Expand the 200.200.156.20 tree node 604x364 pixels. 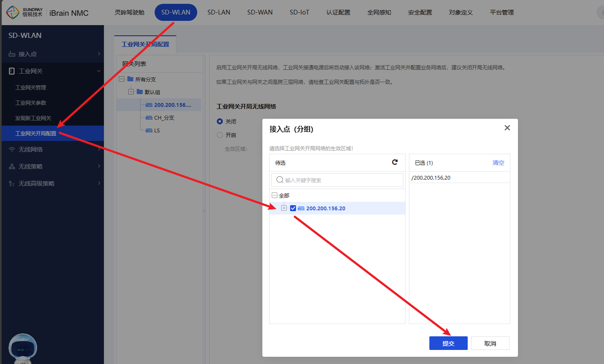(284, 208)
